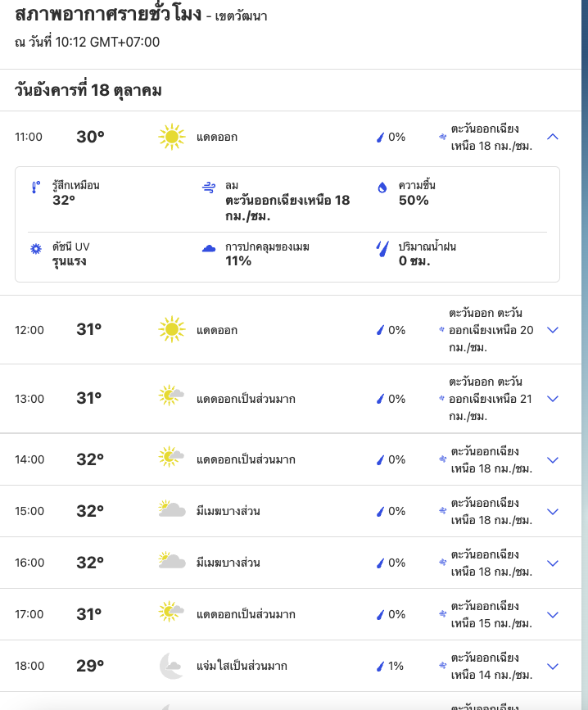Click the sunny icon at 12:00
Screen dimensions: 588x710
coord(171,330)
